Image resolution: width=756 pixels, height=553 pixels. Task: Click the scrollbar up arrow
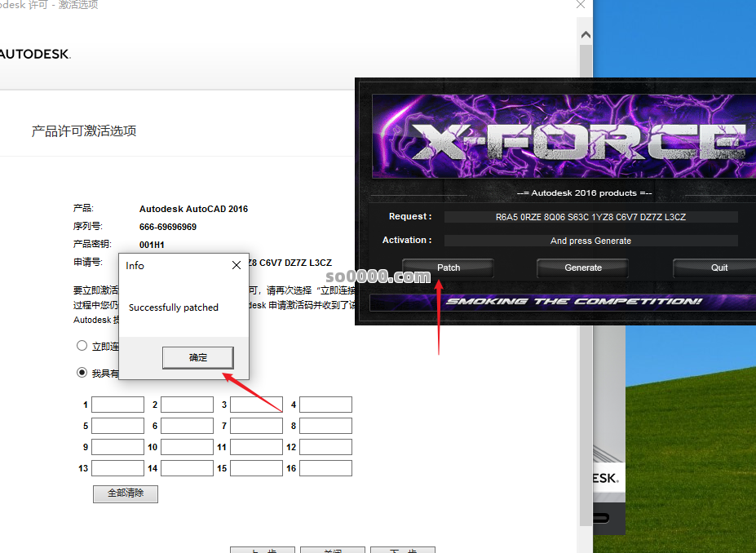point(586,35)
